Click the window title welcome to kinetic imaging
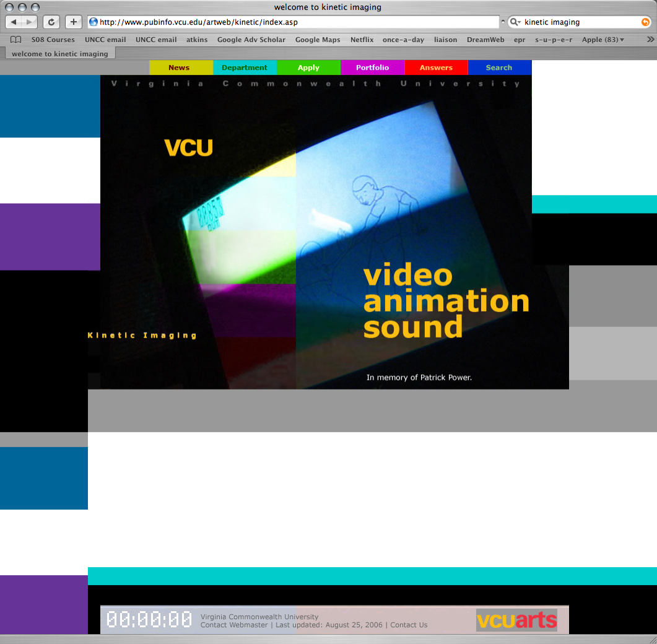The width and height of the screenshot is (657, 644). (x=328, y=7)
